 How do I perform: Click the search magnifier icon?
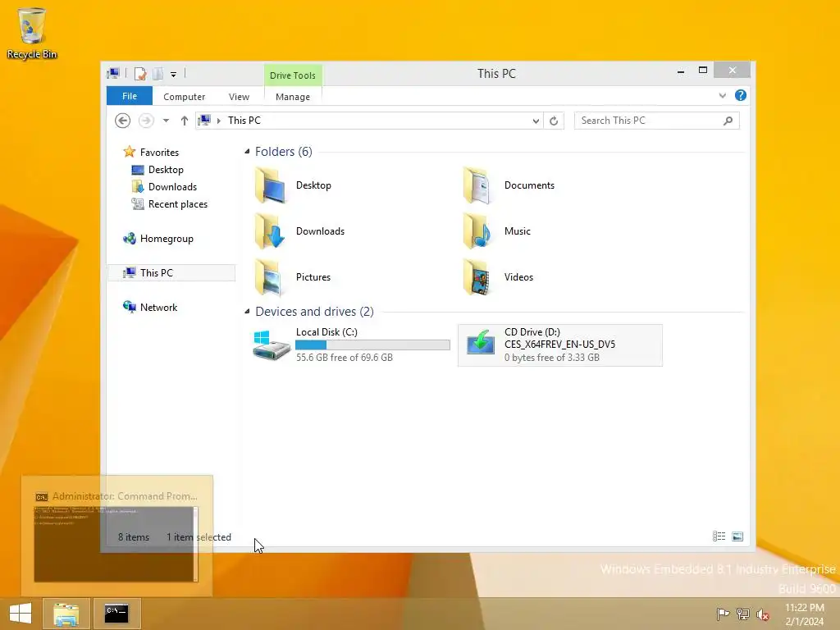728,121
